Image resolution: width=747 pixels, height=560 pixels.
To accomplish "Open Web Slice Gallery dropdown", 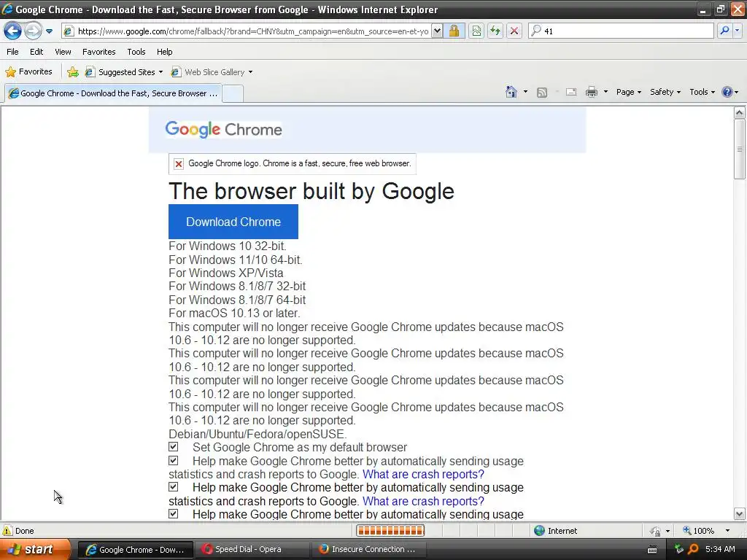I will pos(212,72).
